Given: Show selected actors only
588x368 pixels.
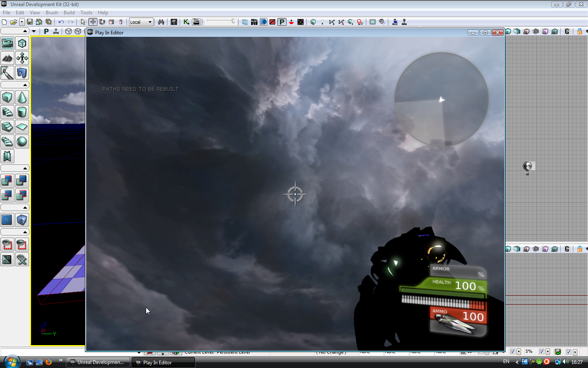Looking at the screenshot, I should point(7,245).
